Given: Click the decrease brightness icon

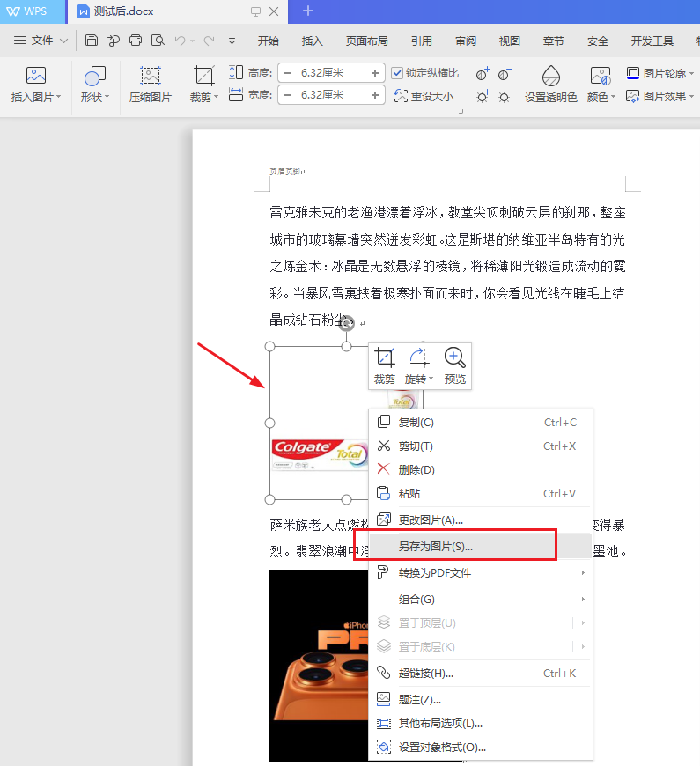Looking at the screenshot, I should (x=505, y=96).
